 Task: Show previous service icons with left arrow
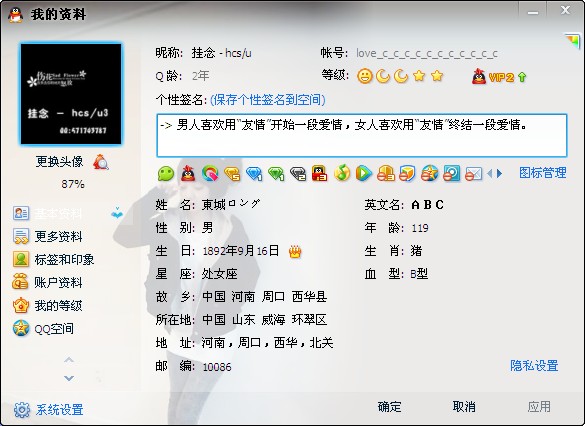tap(490, 173)
